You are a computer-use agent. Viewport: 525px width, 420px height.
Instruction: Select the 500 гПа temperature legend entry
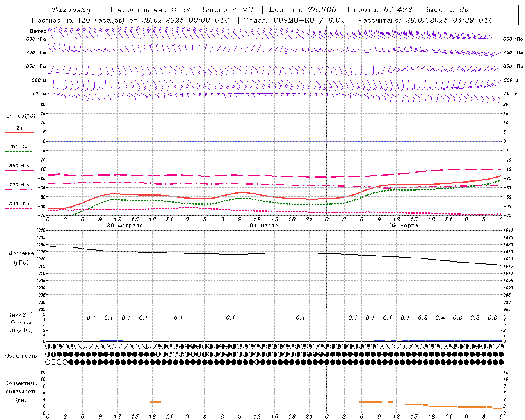(19, 205)
